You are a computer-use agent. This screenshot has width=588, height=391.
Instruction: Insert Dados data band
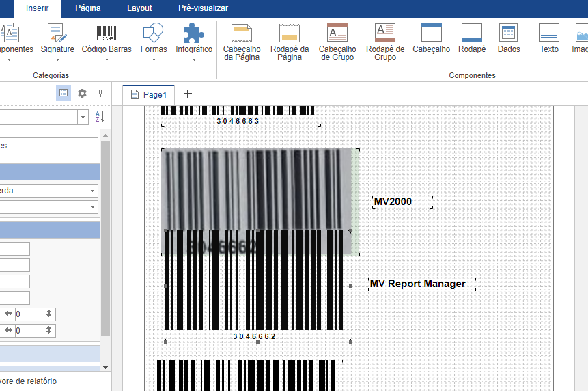pos(509,38)
